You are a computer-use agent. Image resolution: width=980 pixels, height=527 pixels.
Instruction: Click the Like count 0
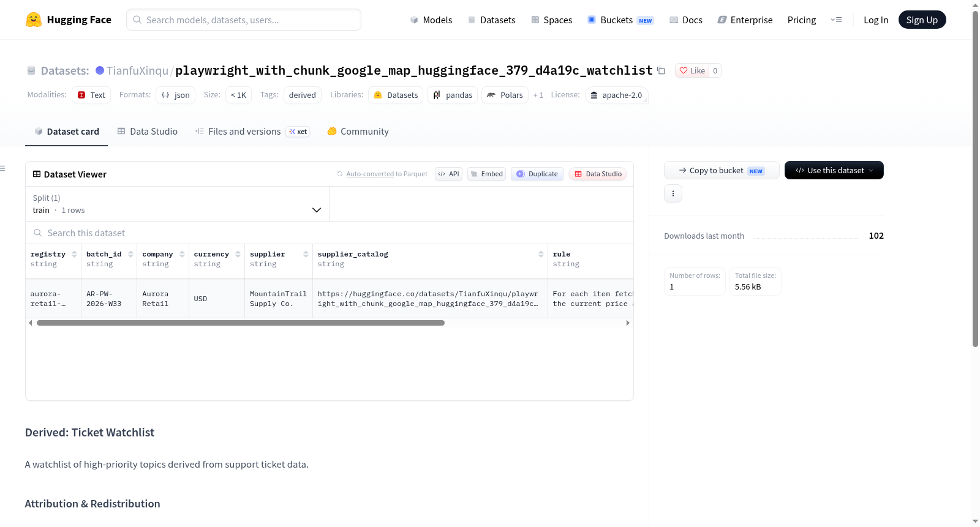pos(715,70)
